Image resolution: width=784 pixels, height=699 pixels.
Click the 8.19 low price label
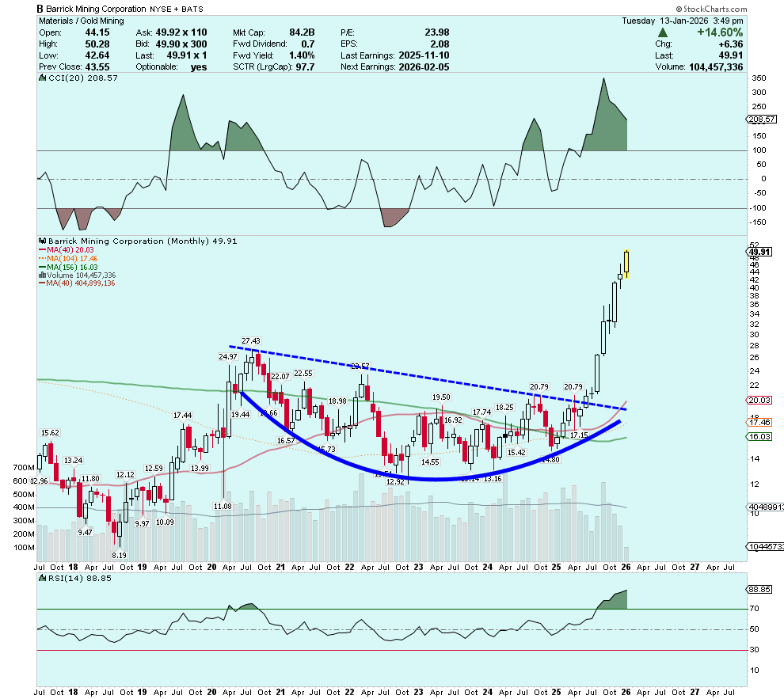[119, 555]
